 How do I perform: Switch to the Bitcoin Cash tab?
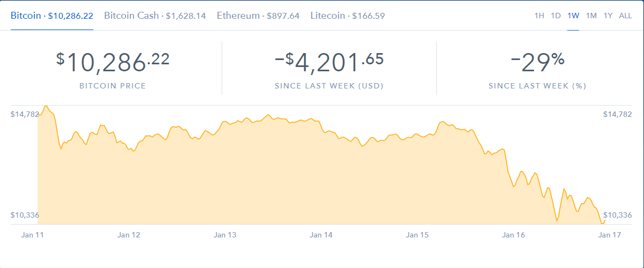pyautogui.click(x=155, y=16)
